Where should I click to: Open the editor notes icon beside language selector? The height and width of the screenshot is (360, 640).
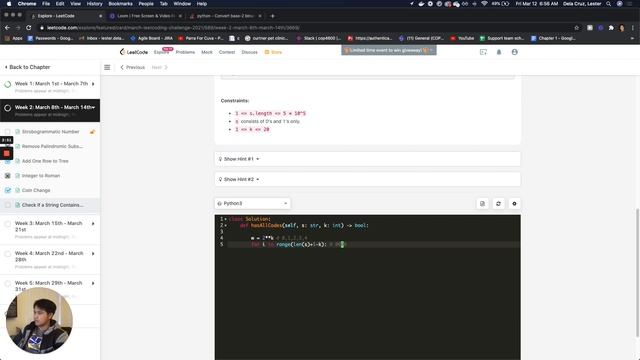coord(482,203)
